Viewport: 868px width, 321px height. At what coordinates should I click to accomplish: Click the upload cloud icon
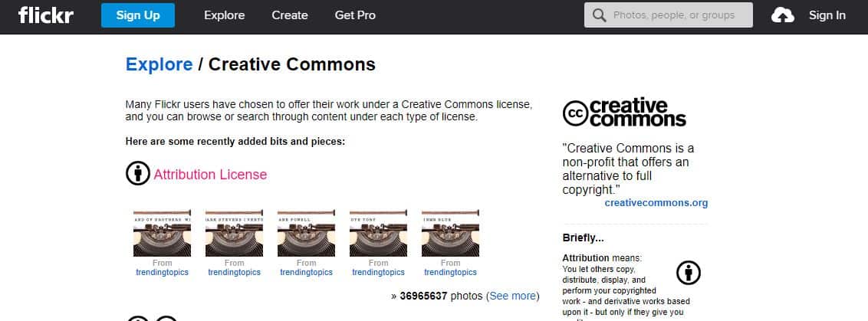pyautogui.click(x=782, y=15)
